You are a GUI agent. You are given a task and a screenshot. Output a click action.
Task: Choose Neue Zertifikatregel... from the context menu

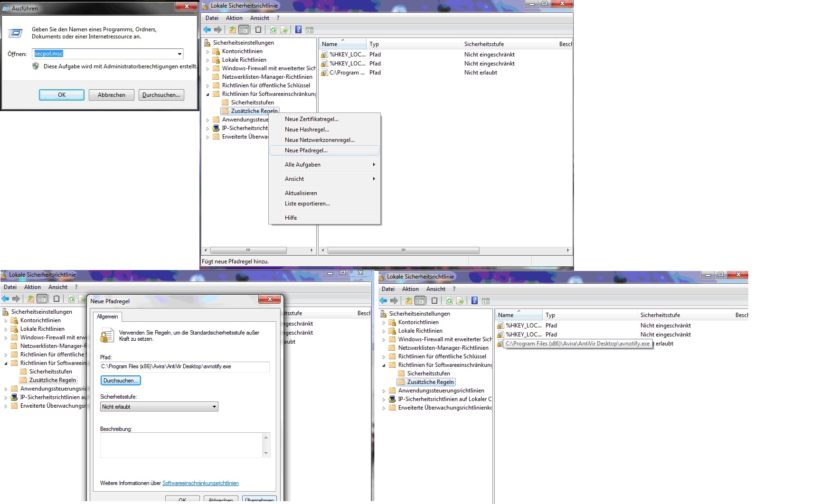(324, 119)
